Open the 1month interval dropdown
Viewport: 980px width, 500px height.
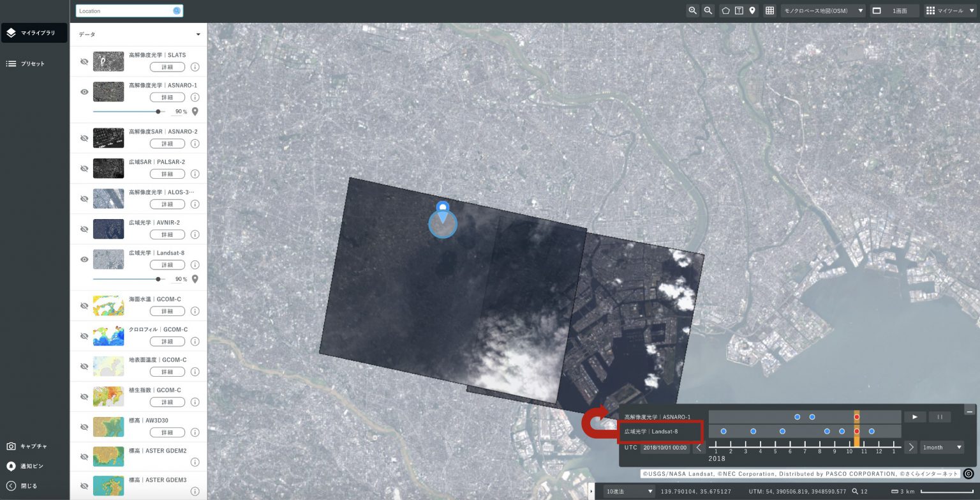[x=942, y=447]
